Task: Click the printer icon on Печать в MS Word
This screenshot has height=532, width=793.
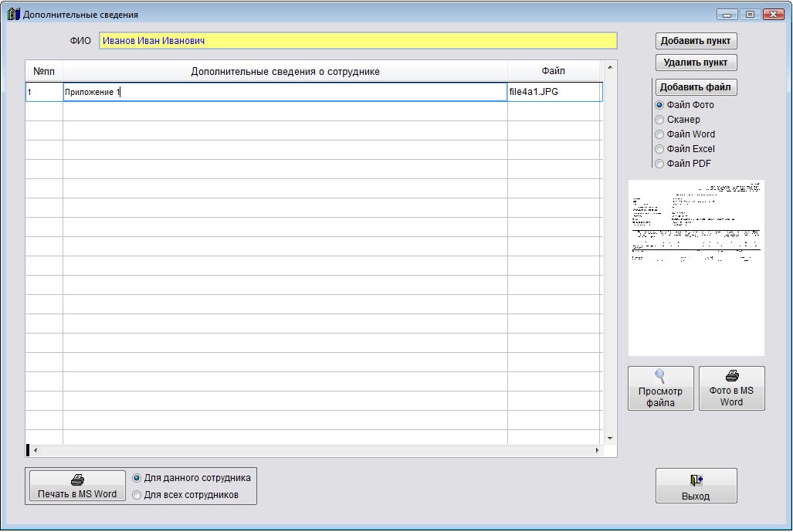Action: 77,479
